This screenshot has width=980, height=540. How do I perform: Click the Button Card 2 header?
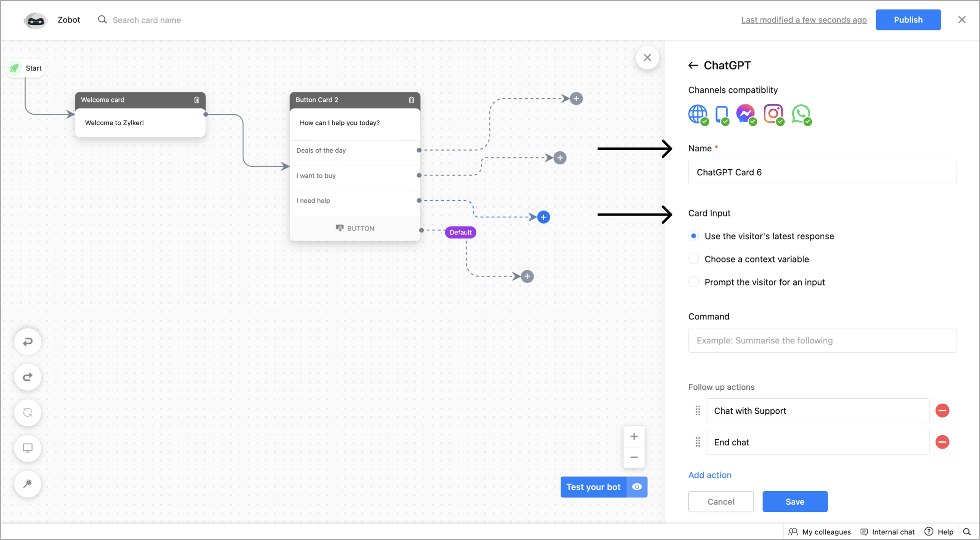pos(355,100)
